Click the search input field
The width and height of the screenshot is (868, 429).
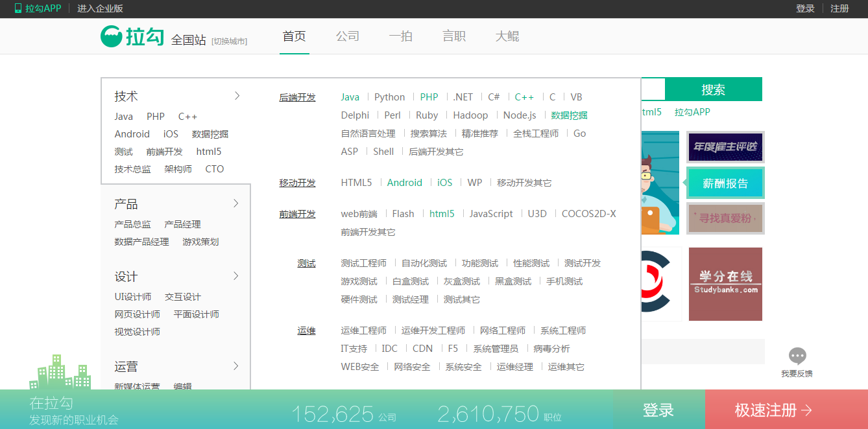click(653, 89)
